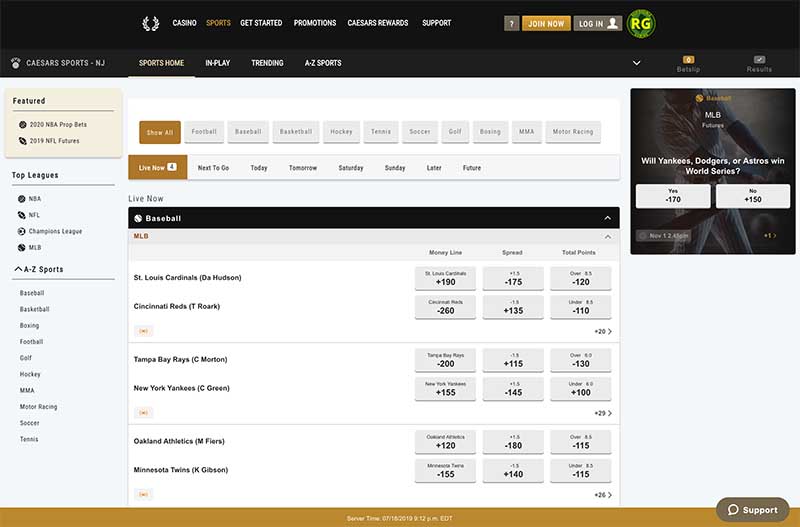Open Caesars Rewards menu item
This screenshot has height=527, width=800.
[x=378, y=23]
